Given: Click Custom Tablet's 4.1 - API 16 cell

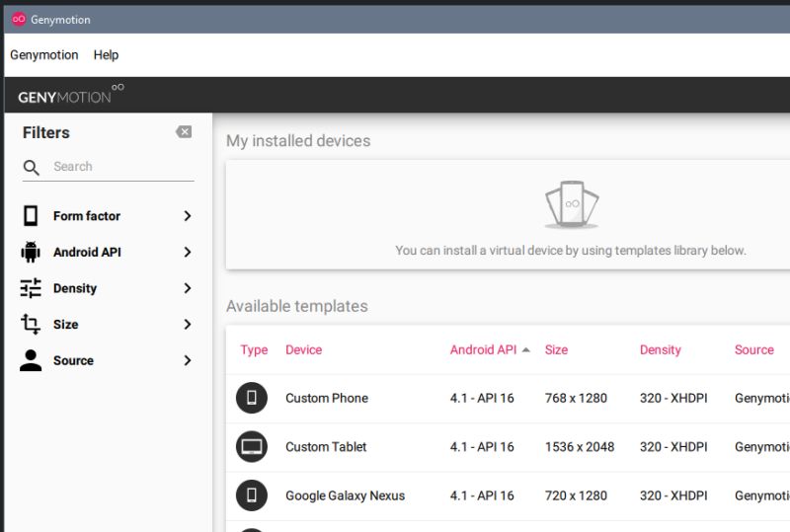Looking at the screenshot, I should 482,447.
